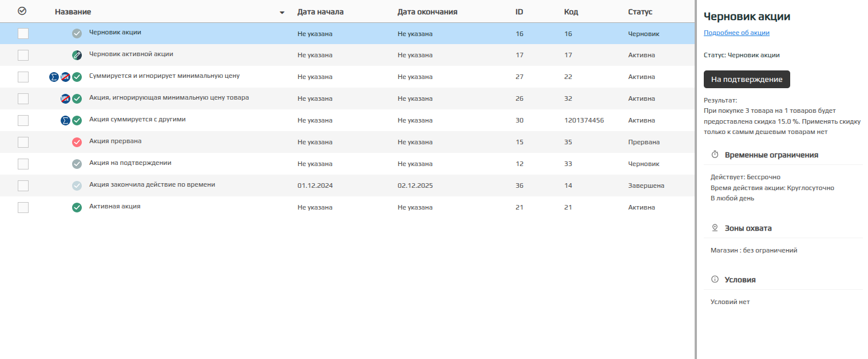868x359 pixels.
Task: Click the stopwatch icon beside Временные ограничения
Action: coord(715,155)
